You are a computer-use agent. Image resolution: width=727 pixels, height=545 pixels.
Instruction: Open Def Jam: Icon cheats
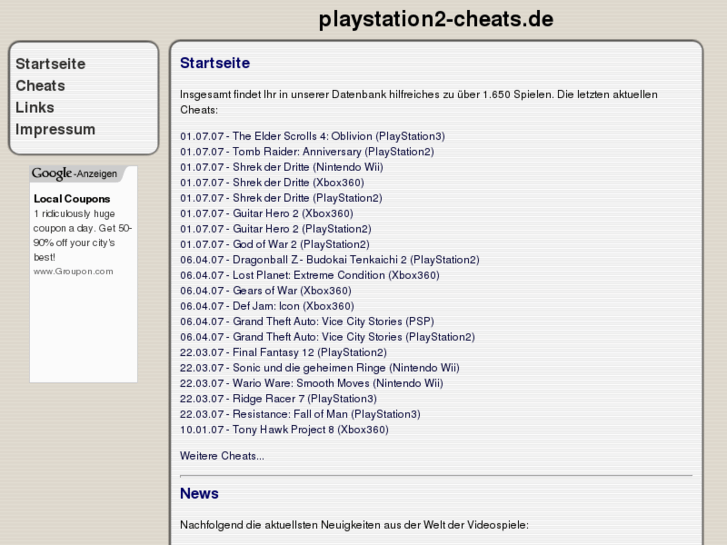pyautogui.click(x=267, y=306)
